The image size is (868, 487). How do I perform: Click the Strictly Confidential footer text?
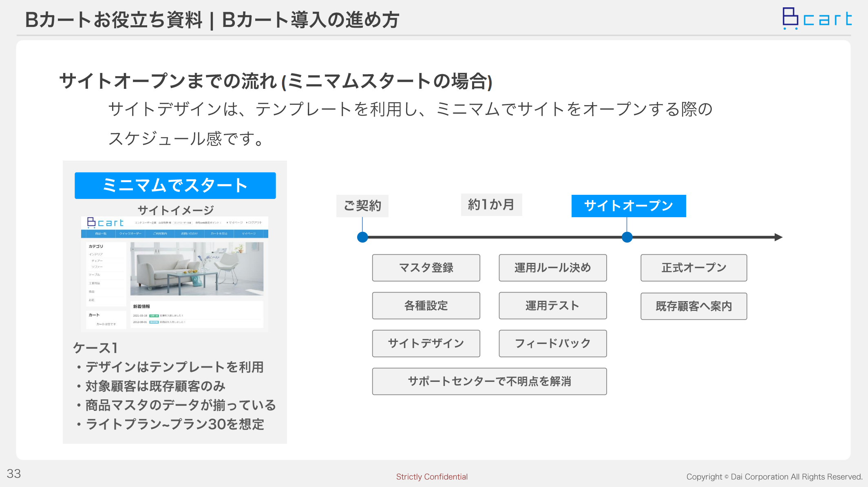[432, 477]
